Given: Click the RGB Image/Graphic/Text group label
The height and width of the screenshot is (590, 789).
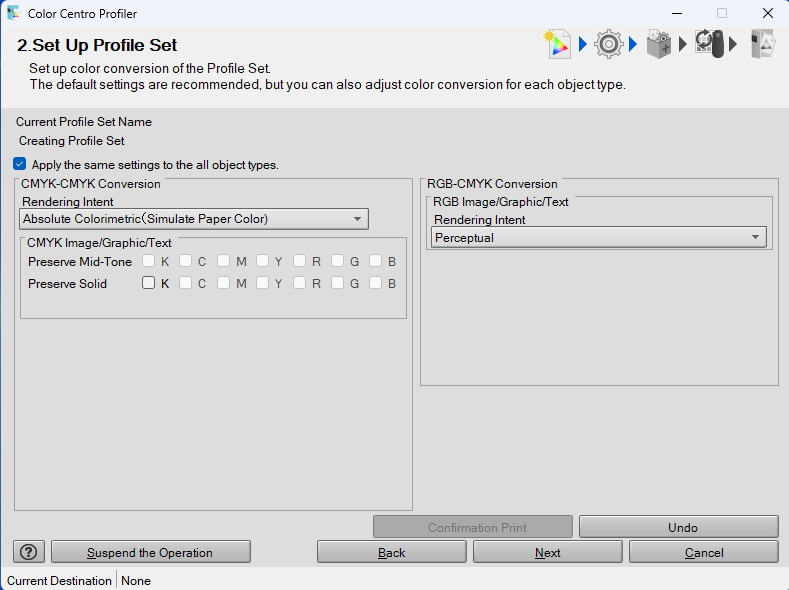Looking at the screenshot, I should 501,202.
